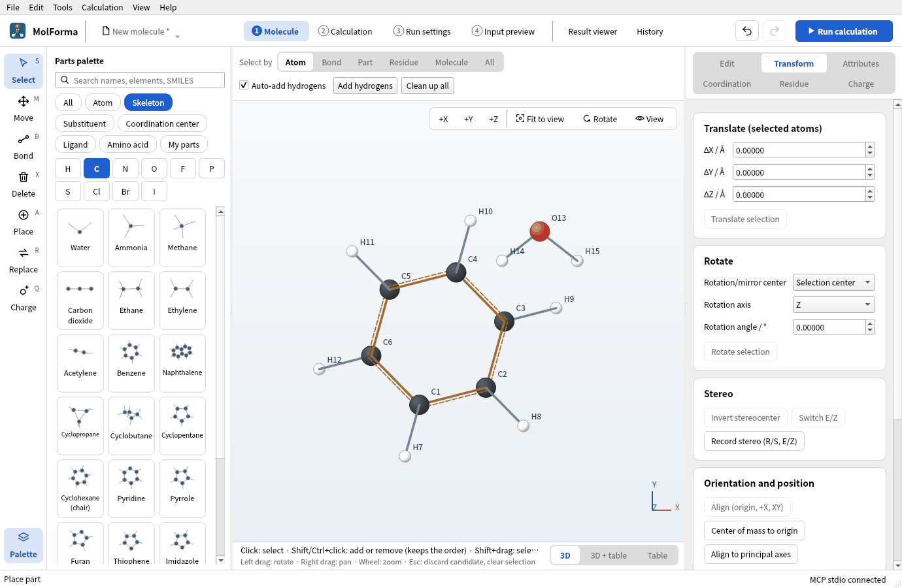Click Clean up all button

coord(427,86)
